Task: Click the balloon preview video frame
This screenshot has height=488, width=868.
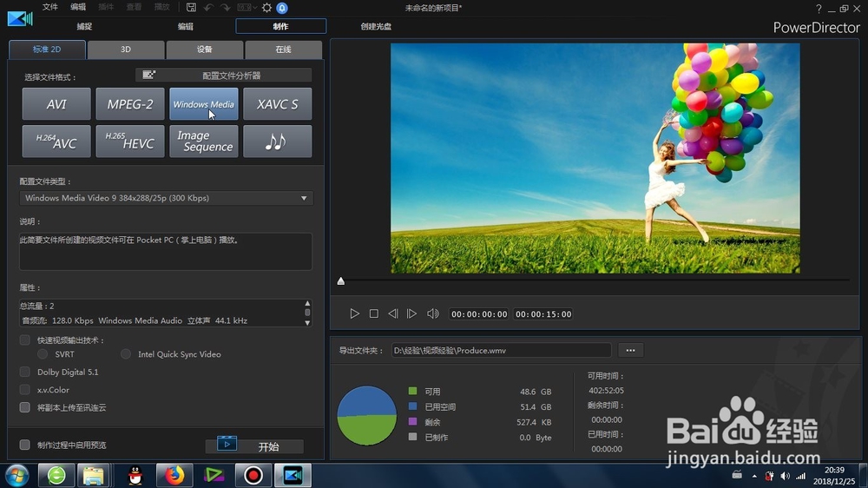Action: click(x=595, y=158)
